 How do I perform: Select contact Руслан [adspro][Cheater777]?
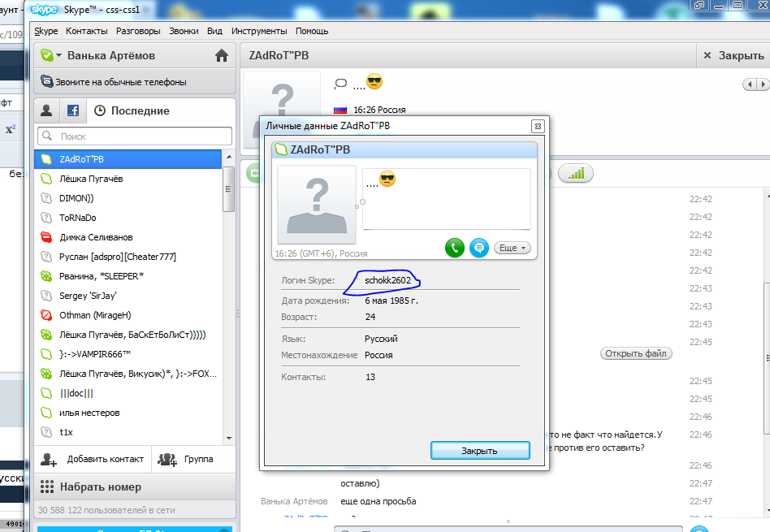click(128, 257)
